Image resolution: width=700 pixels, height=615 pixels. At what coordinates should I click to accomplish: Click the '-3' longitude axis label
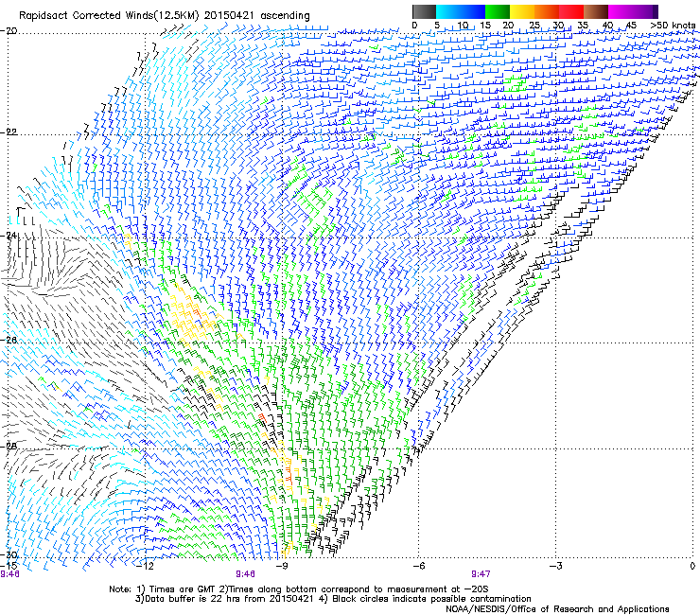pyautogui.click(x=556, y=566)
